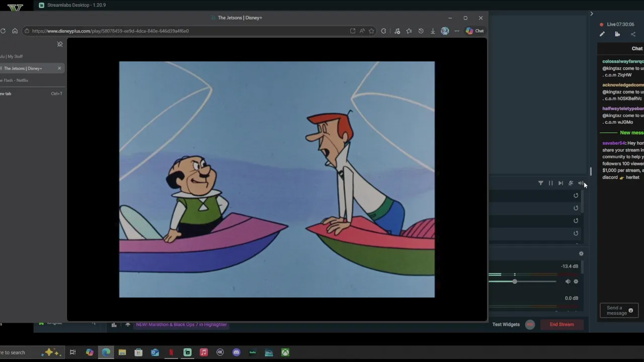Toggle alert volume speaker icon in Streamlabs

coord(581,183)
